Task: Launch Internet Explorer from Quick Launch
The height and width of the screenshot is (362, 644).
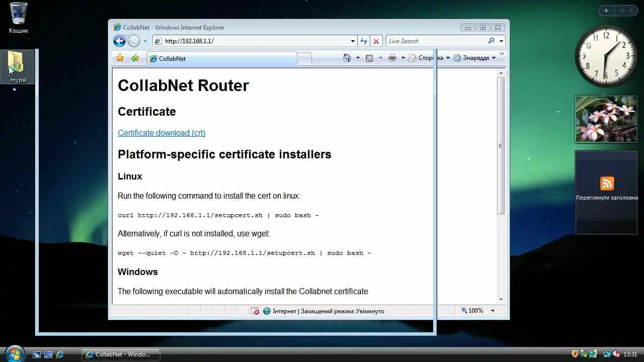Action: click(x=60, y=354)
